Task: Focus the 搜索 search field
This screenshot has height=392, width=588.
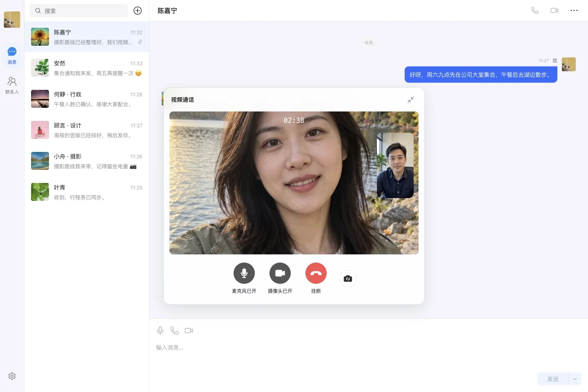Action: pos(78,11)
